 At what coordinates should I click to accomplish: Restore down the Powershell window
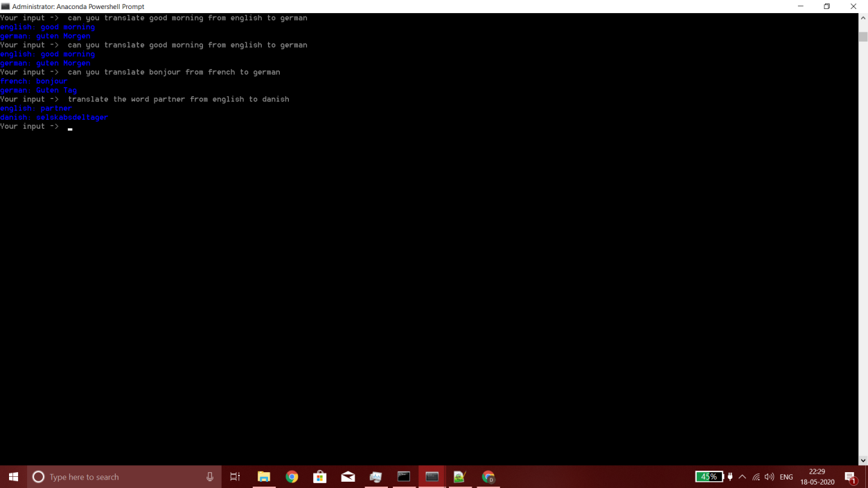click(826, 6)
